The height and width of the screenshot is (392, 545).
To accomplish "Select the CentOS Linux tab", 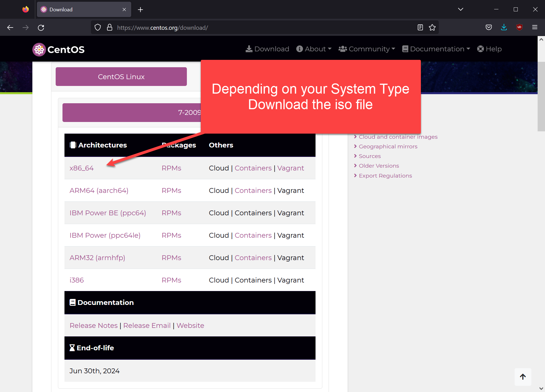I will coord(121,77).
